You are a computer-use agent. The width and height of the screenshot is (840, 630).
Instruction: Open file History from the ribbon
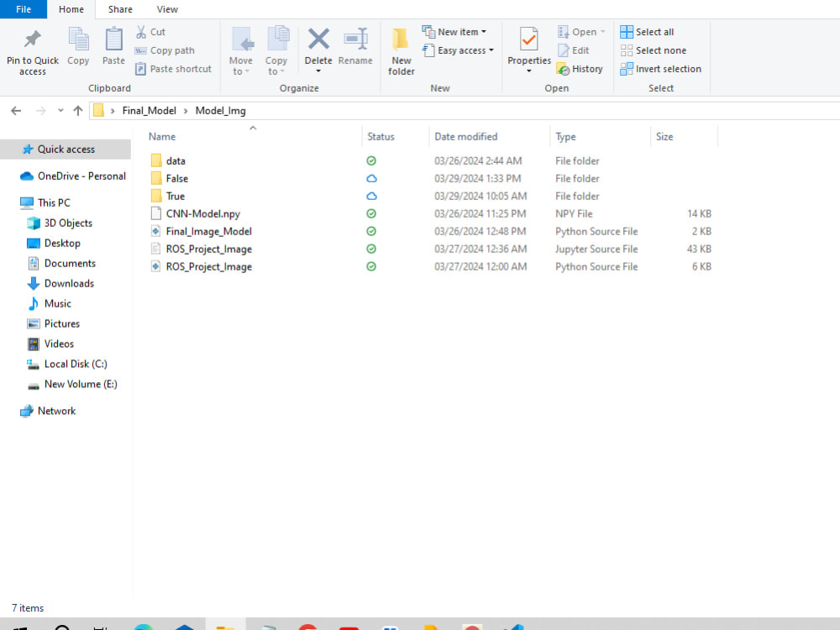pos(580,69)
